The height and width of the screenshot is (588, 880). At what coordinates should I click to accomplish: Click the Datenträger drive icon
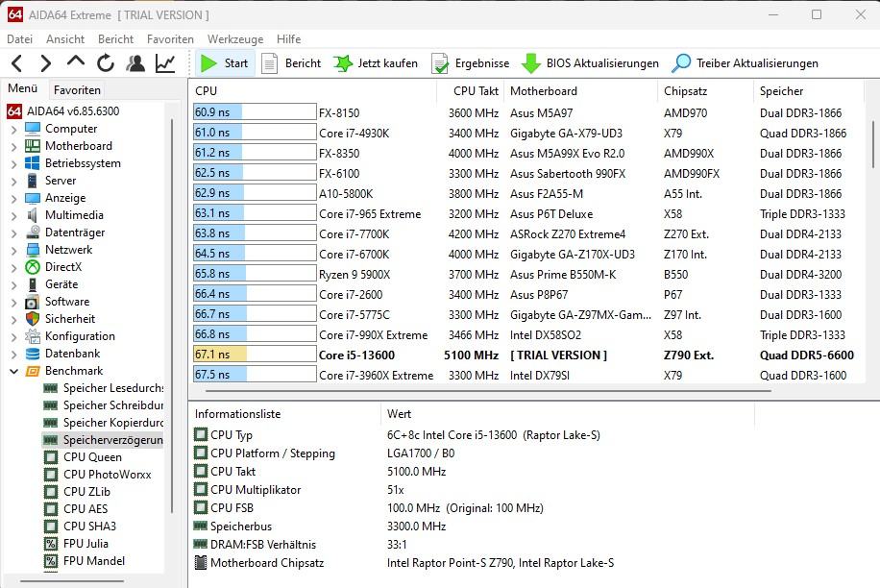pos(33,233)
